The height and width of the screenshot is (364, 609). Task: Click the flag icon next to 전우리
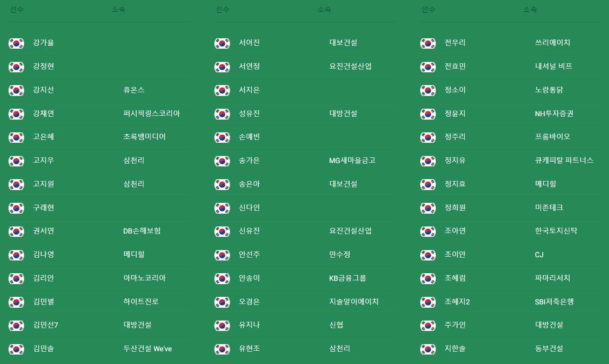pos(428,43)
